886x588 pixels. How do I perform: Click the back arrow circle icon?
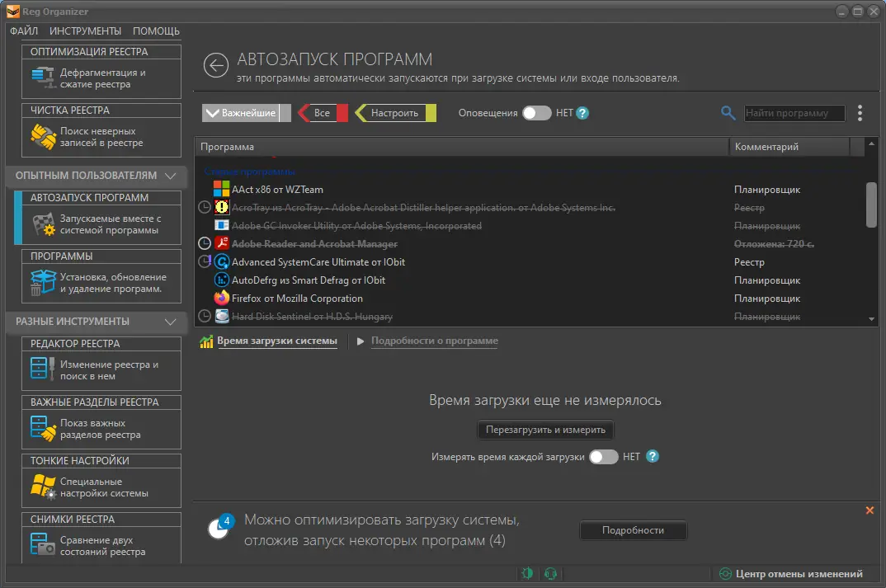coord(216,65)
